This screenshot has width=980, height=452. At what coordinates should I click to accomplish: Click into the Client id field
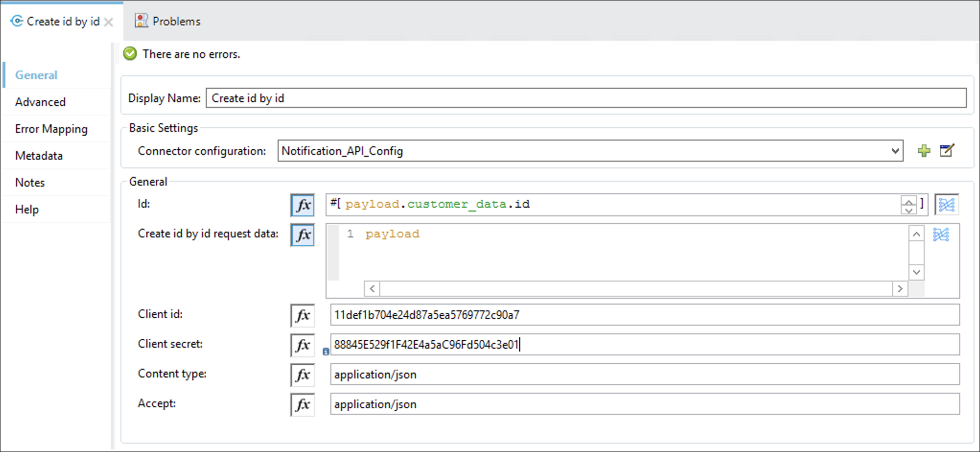tap(645, 315)
